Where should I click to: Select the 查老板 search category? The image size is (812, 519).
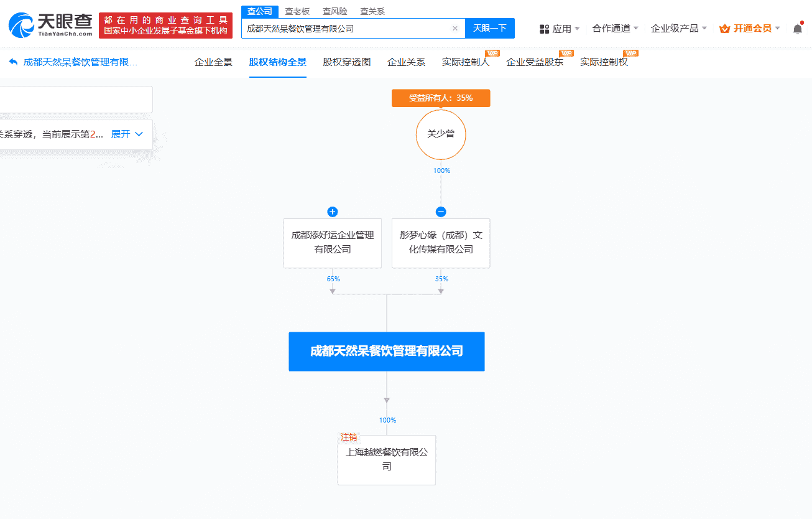(297, 11)
